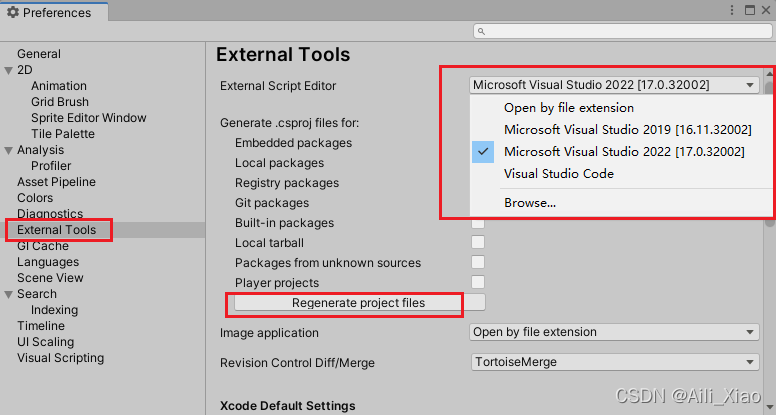
Task: Open Colors preferences
Action: tap(35, 198)
